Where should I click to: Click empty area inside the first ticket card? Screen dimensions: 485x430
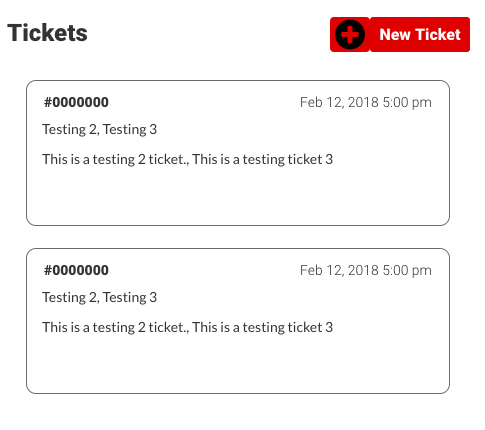point(238,197)
